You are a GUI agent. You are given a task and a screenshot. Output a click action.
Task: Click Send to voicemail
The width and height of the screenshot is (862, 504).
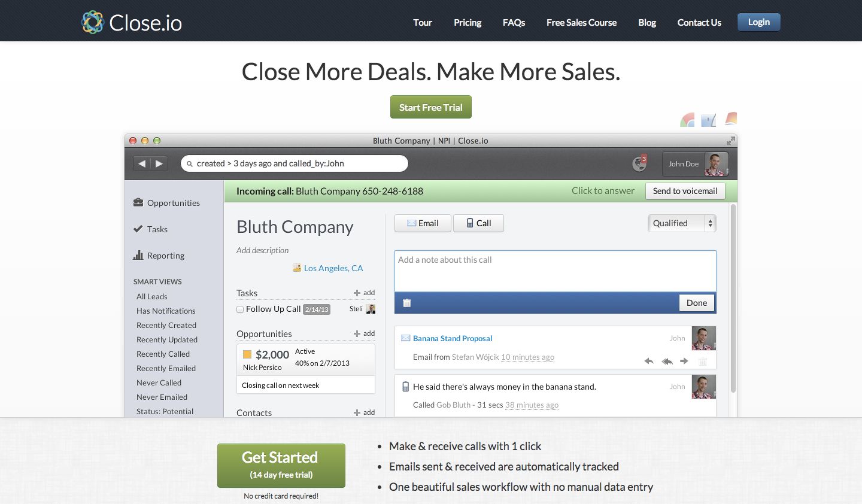pos(685,191)
